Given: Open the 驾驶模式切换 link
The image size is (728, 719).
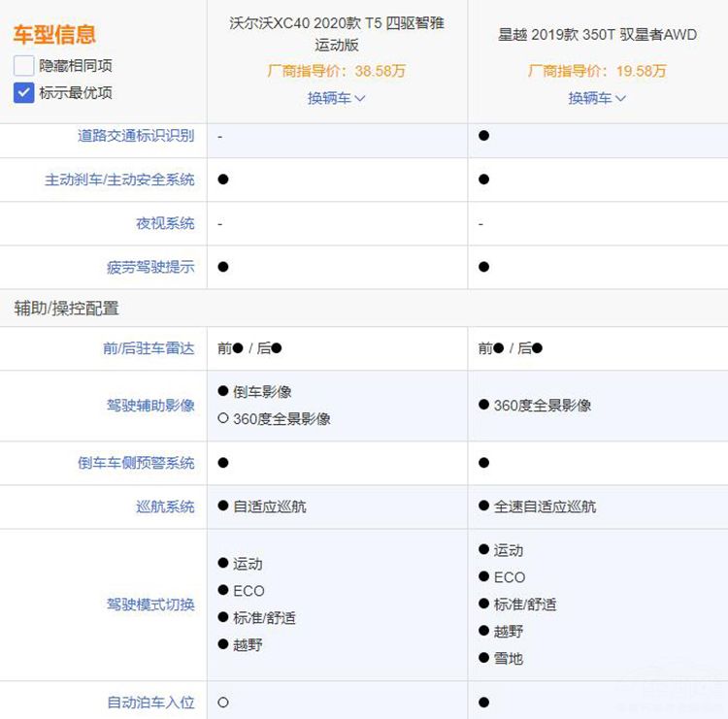Looking at the screenshot, I should [x=150, y=605].
